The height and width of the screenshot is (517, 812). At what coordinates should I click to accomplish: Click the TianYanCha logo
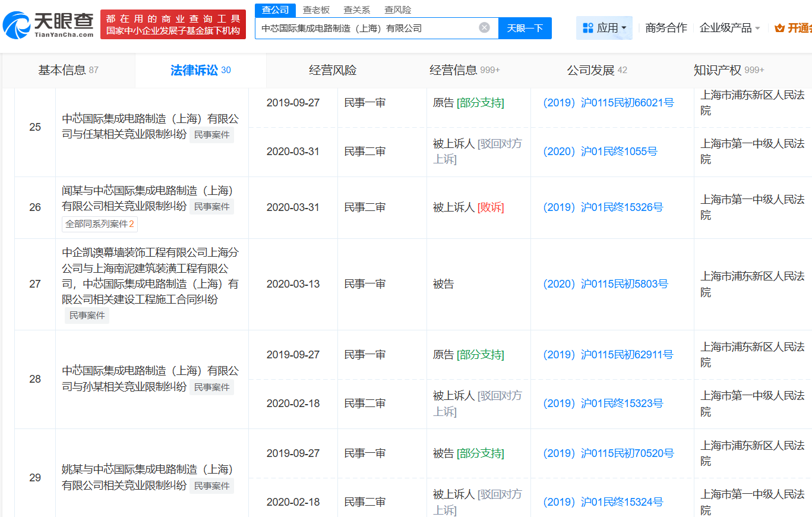pos(49,25)
